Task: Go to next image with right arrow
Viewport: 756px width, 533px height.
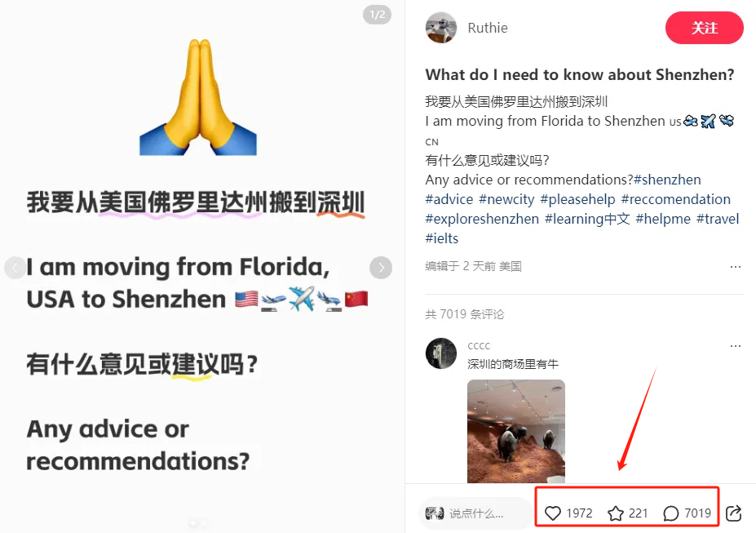Action: [381, 267]
